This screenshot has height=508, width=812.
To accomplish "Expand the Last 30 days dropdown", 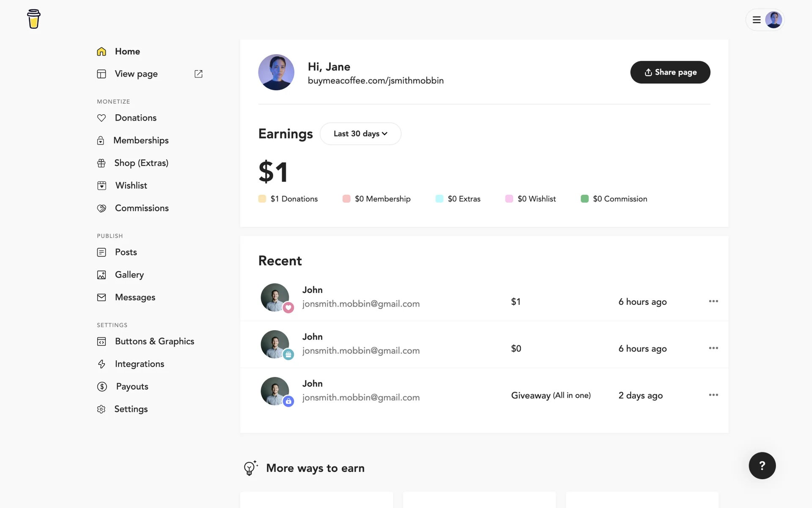I will 360,134.
